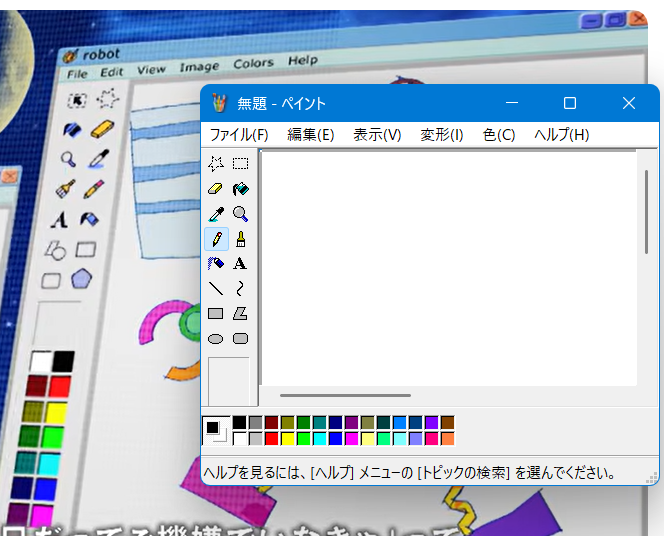The height and width of the screenshot is (536, 664).
Task: Pick the bright red swatch in ペイント palette
Action: (x=271, y=439)
